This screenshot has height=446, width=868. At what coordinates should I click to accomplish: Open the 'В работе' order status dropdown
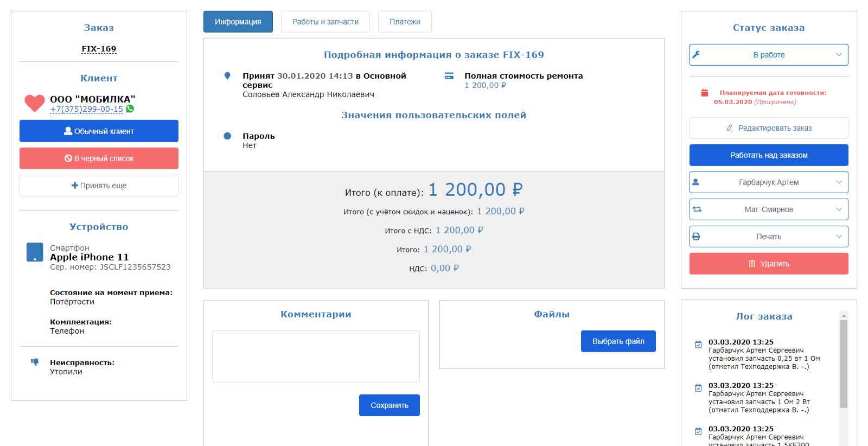point(769,55)
